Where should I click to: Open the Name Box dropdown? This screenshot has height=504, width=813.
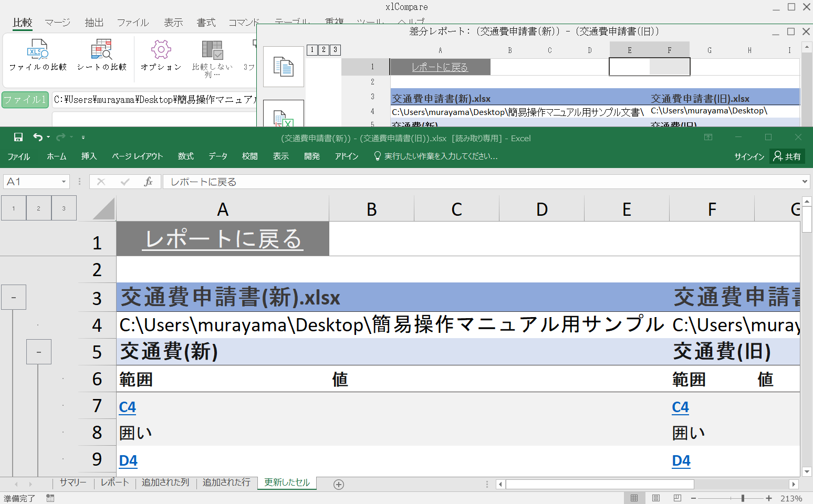pyautogui.click(x=64, y=182)
